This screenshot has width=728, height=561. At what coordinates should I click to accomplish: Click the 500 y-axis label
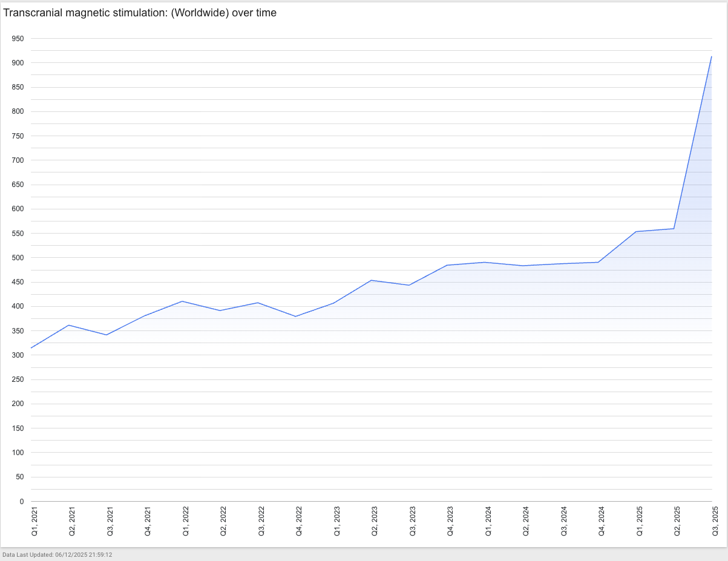click(x=18, y=258)
